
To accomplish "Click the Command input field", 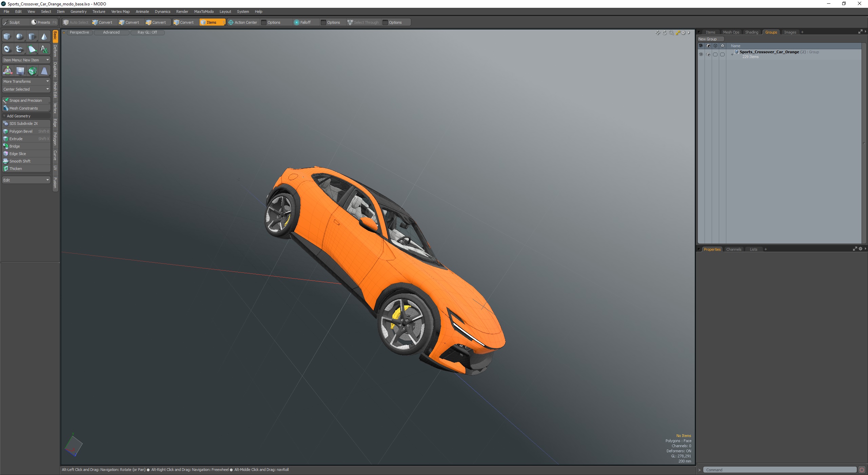I will click(x=779, y=470).
